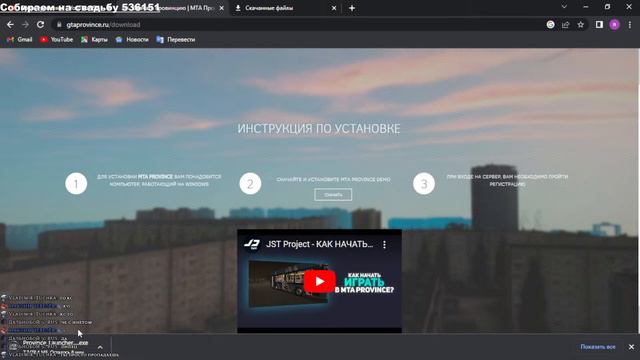Click the step 3 circle
The width and height of the screenshot is (640, 360).
tap(424, 184)
